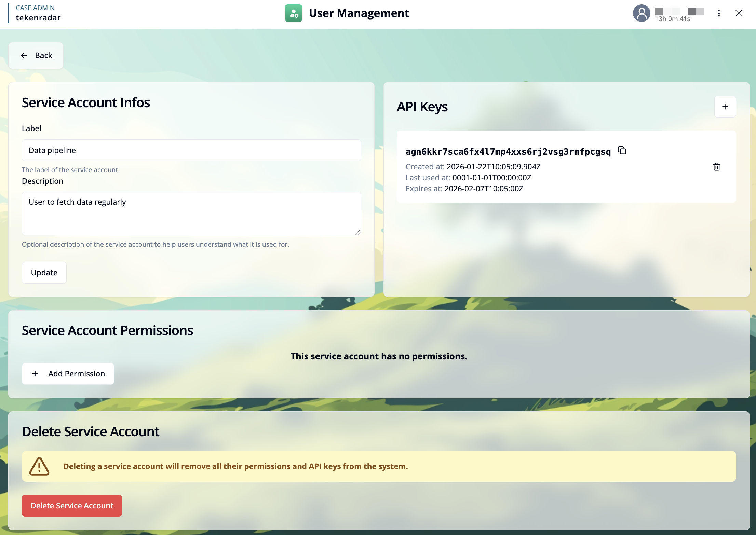Viewport: 756px width, 535px height.
Task: Go back using the Back button
Action: [x=36, y=55]
